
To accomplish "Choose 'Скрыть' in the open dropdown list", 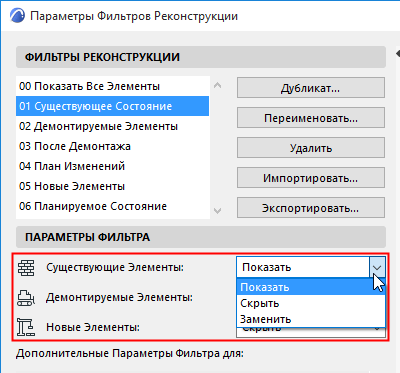I will coord(311,303).
